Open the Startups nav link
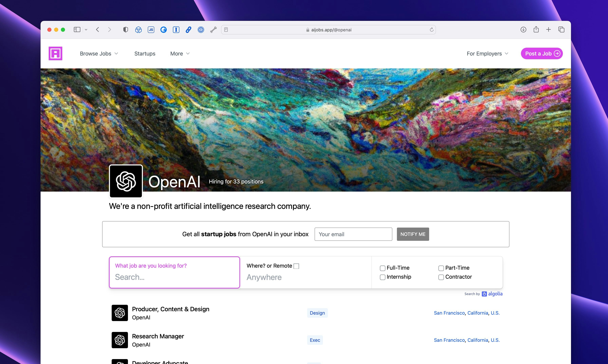 (x=145, y=53)
